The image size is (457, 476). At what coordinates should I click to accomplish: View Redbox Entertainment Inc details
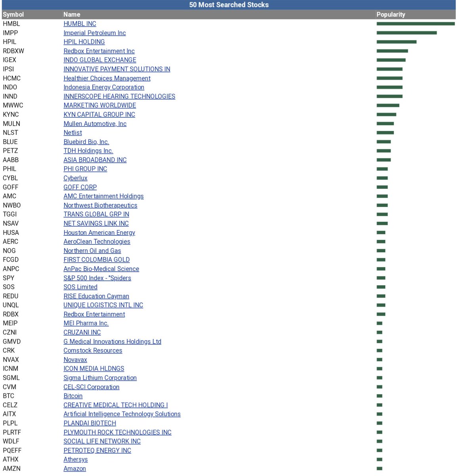[99, 51]
